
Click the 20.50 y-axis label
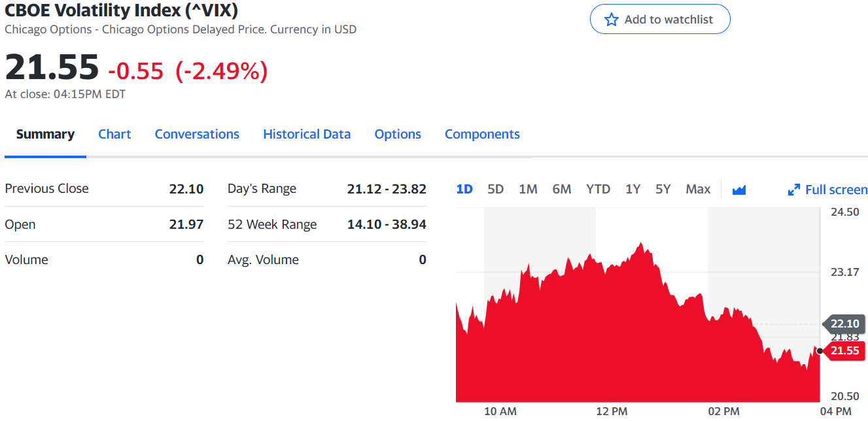pos(844,396)
